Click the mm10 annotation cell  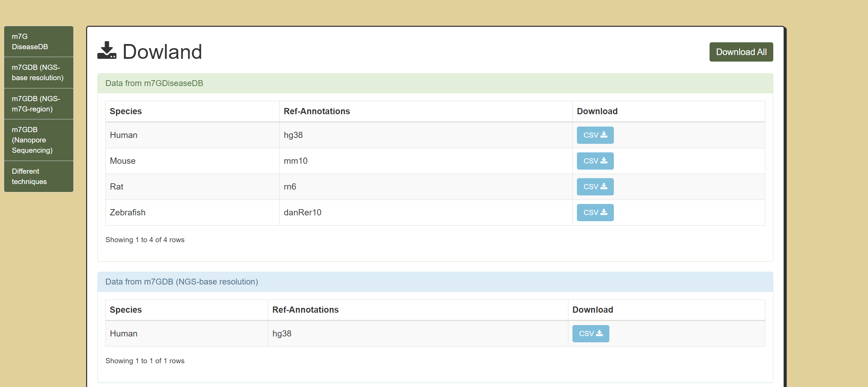click(426, 161)
